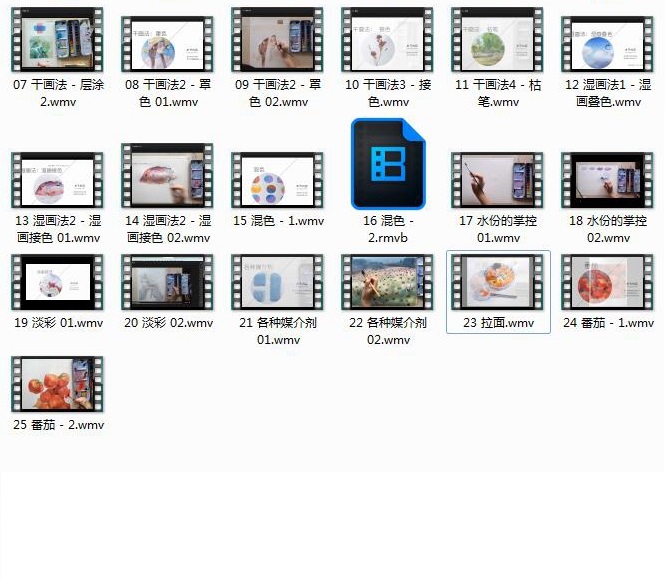Click the highlighted 23 拉面.wmv thumbnail
The image size is (665, 580).
(498, 282)
